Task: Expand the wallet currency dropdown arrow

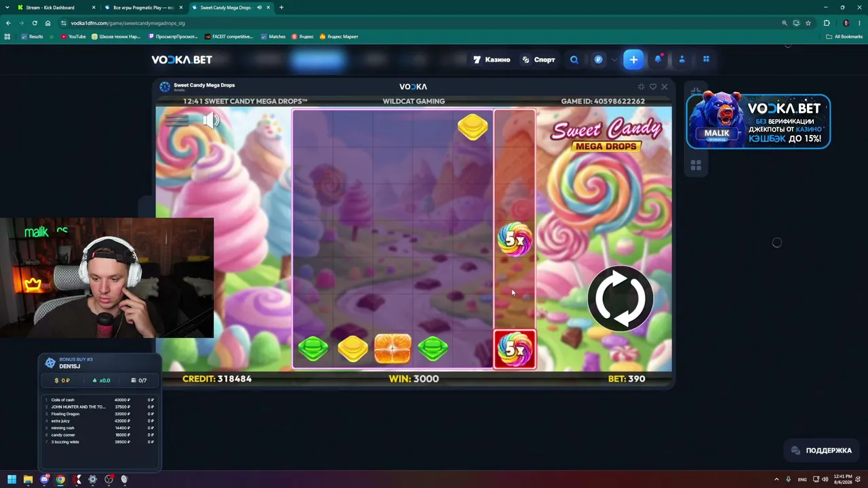Action: [614, 60]
